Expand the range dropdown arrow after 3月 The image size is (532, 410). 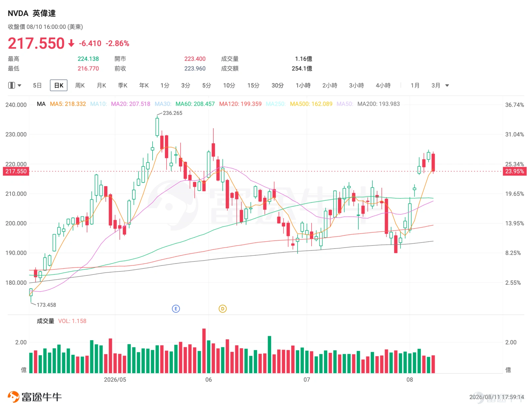coord(447,86)
